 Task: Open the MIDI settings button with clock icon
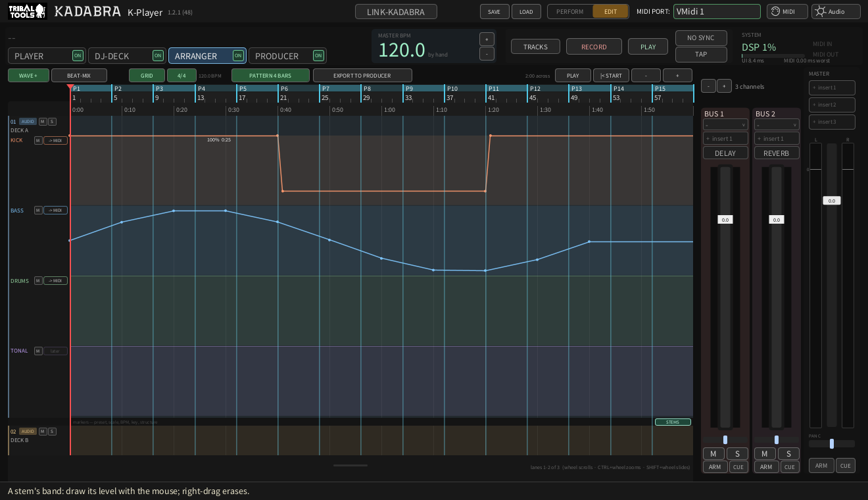click(787, 11)
